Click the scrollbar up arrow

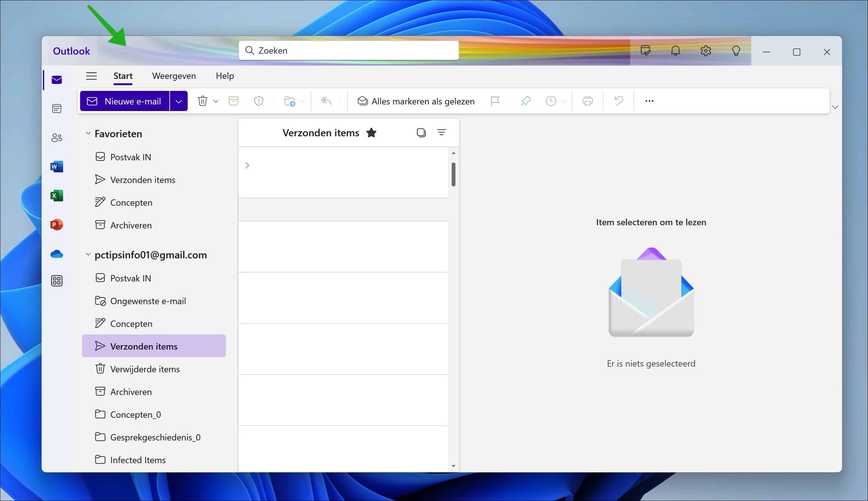(453, 153)
